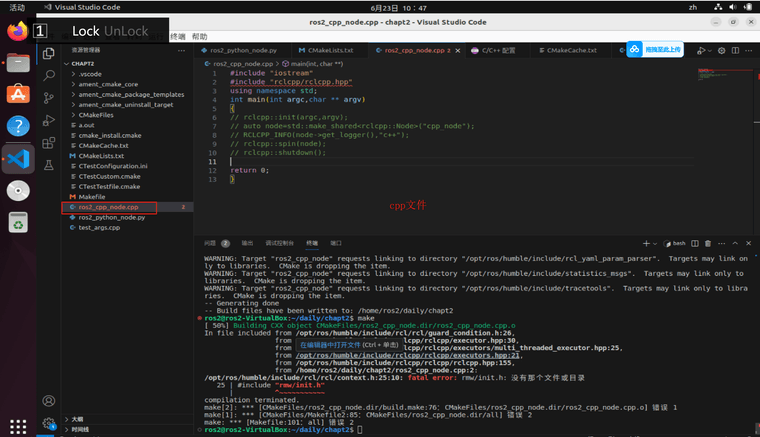Viewport: 760px width, 437px height.
Task: Open the Ports panel tab
Action: tap(335, 243)
